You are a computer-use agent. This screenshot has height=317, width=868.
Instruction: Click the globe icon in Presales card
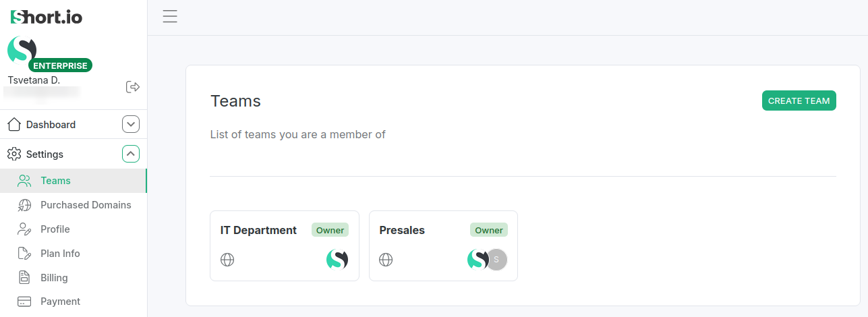[386, 260]
